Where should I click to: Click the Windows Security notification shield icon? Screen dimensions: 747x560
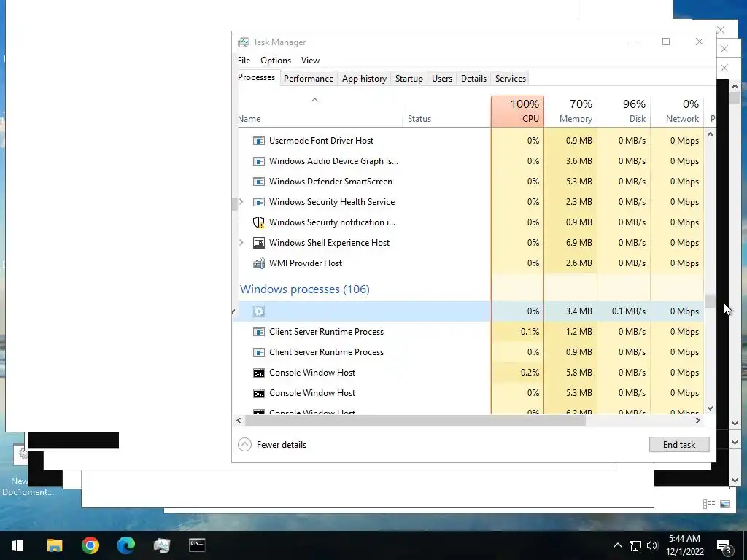259,222
